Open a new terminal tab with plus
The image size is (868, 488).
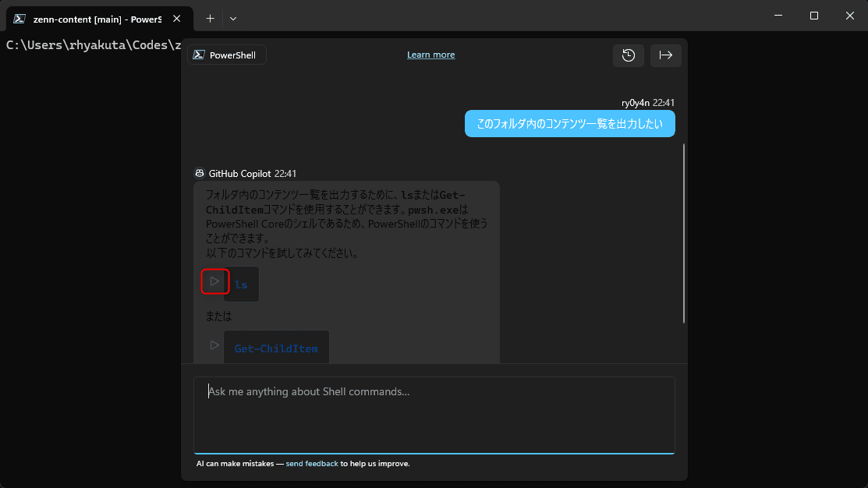(x=210, y=19)
